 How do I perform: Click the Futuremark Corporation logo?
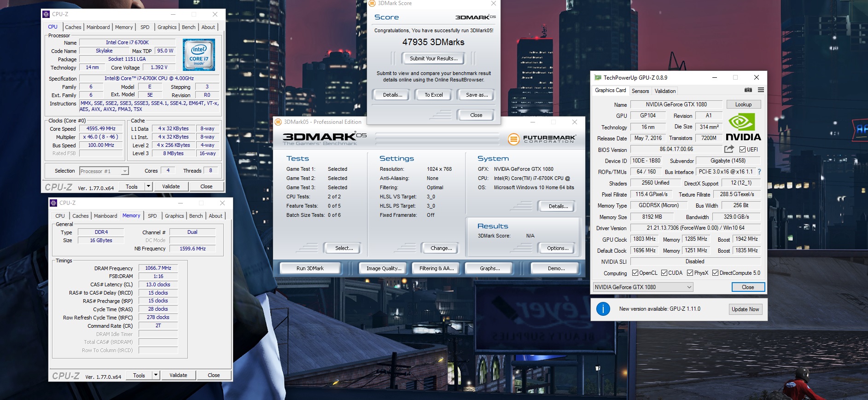(x=542, y=139)
